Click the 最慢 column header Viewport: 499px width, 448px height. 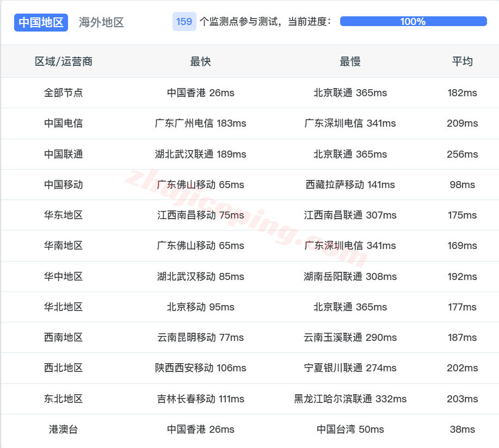(351, 61)
